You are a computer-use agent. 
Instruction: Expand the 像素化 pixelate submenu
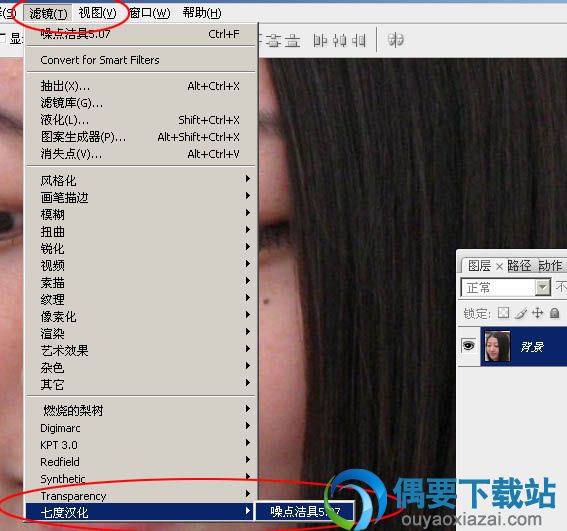(141, 317)
